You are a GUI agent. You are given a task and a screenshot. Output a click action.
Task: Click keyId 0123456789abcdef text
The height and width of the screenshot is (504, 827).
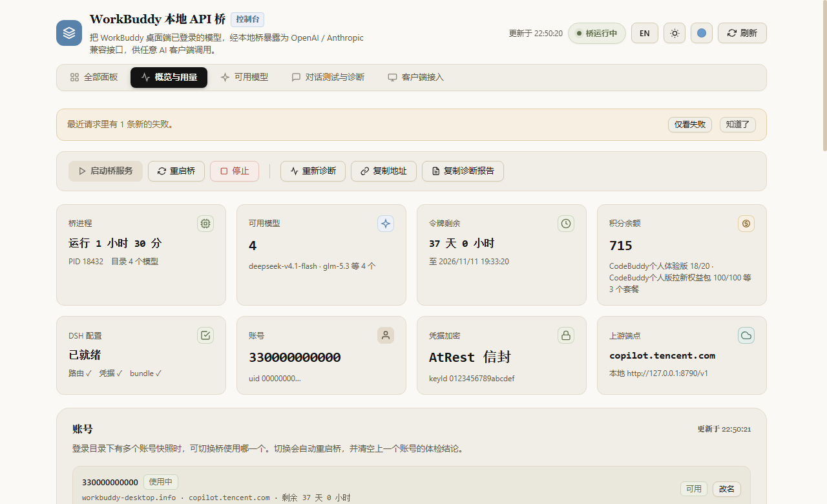(x=472, y=379)
